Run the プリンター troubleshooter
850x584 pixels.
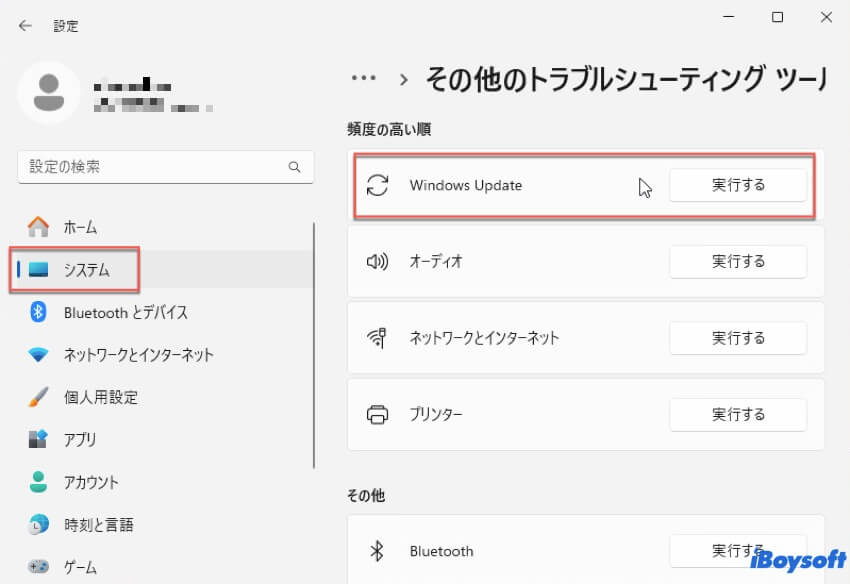738,414
